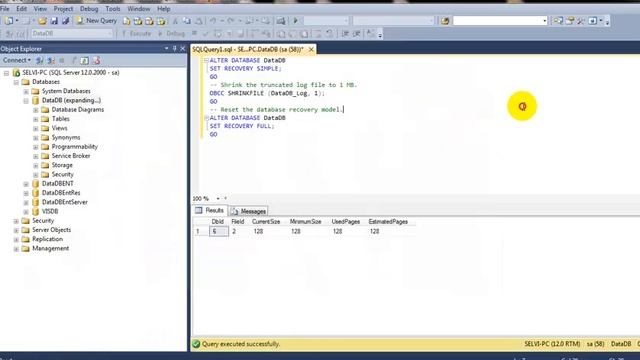Click the Open File folder icon
The height and width of the screenshot is (360, 640).
42,21
